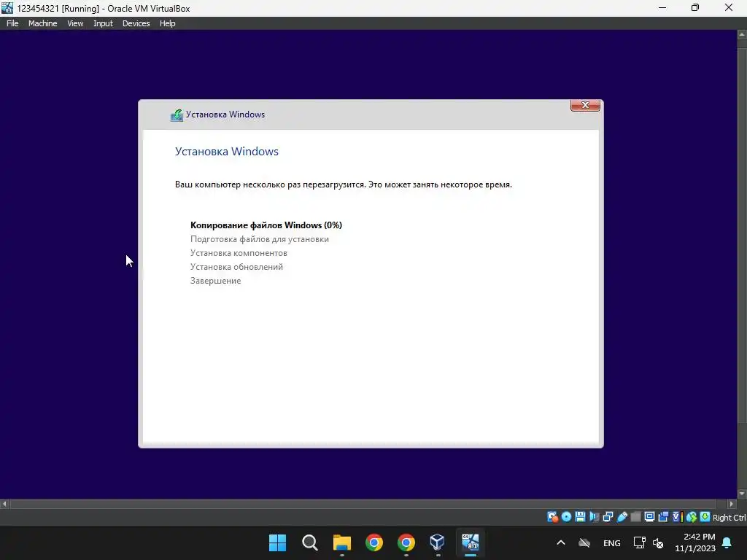Click Установка обновлений step
The image size is (747, 560).
point(237,267)
